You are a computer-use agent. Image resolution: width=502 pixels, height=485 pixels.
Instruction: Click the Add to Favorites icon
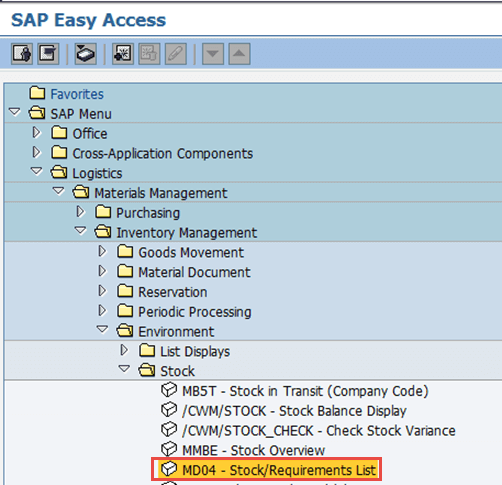(x=123, y=54)
